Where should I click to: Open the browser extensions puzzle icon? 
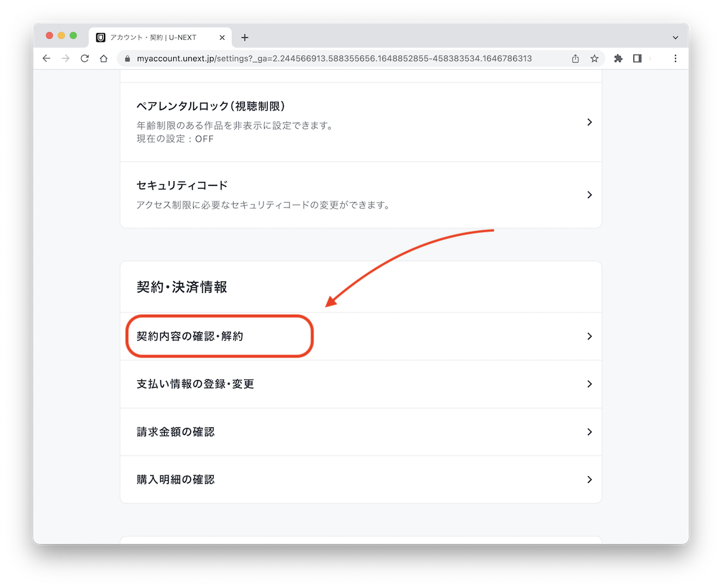click(x=619, y=58)
